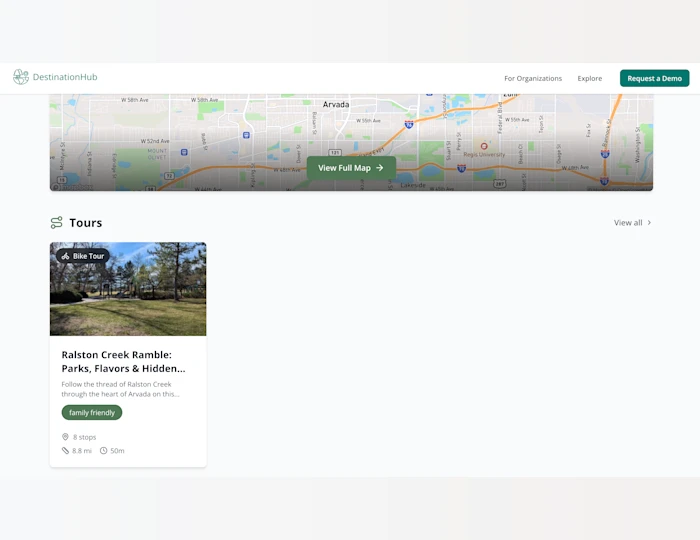Click the Bike Tour badge
This screenshot has width=700, height=540.
click(x=83, y=256)
